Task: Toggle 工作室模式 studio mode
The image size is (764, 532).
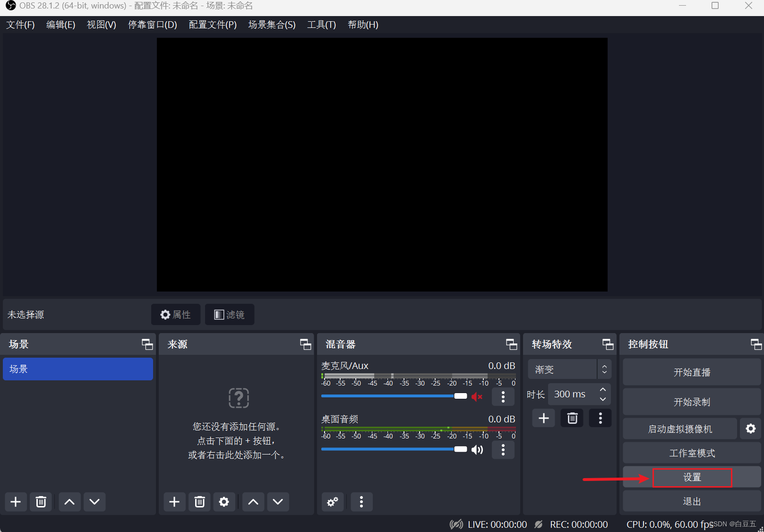Action: (x=692, y=453)
